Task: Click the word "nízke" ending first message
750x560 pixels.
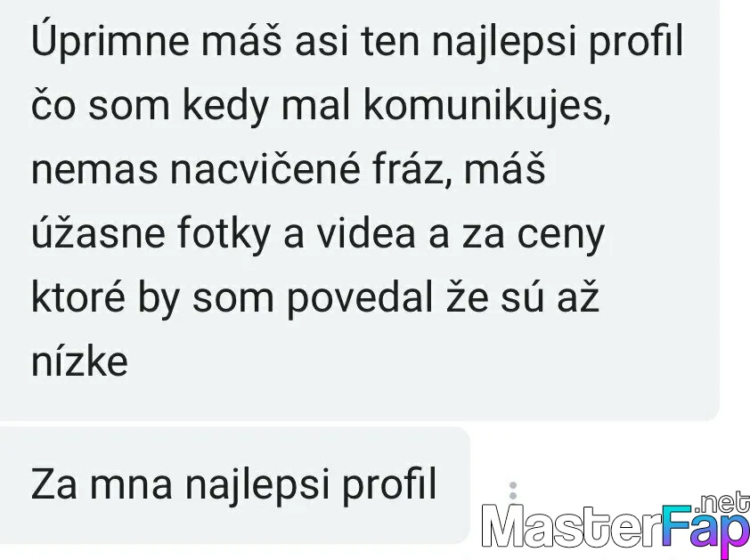Action: (x=79, y=361)
